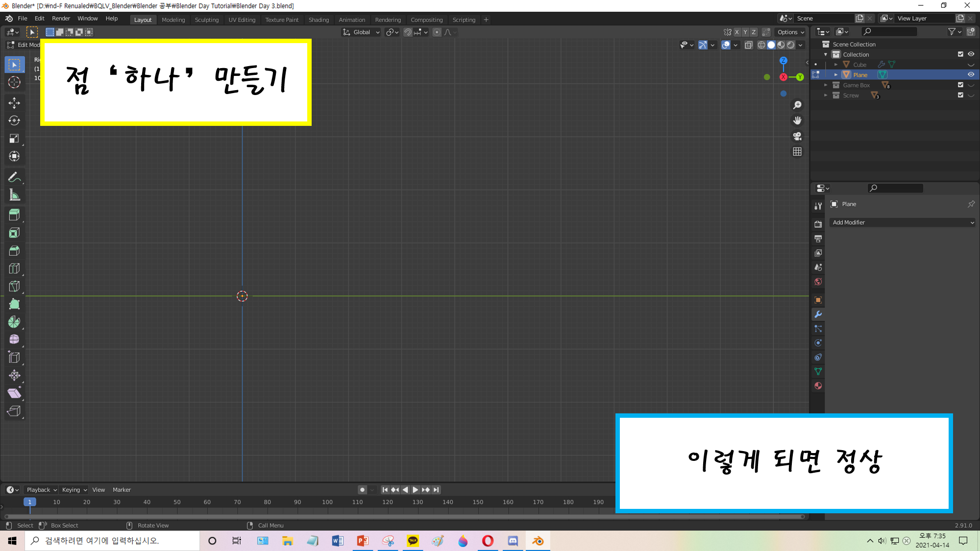Screen dimensions: 980x551
Task: Activate the Move tool
Action: tap(14, 103)
